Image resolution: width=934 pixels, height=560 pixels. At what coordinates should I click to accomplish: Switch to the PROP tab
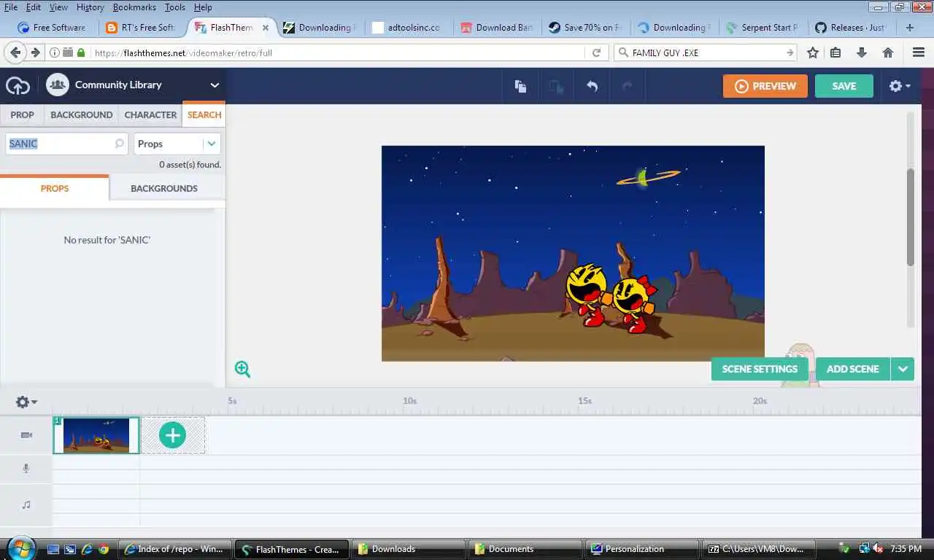click(22, 114)
